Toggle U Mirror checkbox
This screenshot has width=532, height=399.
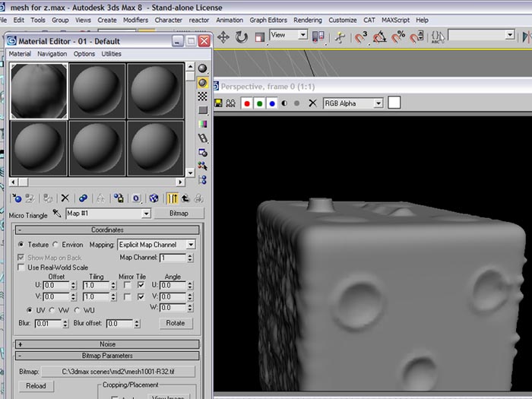coord(127,285)
